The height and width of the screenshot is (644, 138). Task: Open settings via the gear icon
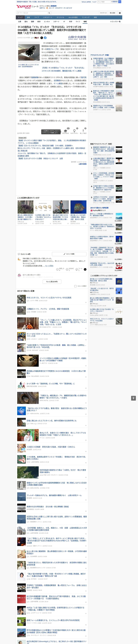tap(120, 13)
